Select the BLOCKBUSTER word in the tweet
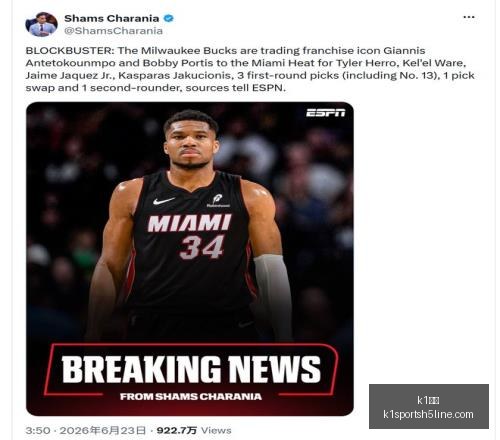This screenshot has width=500, height=440. click(x=70, y=51)
